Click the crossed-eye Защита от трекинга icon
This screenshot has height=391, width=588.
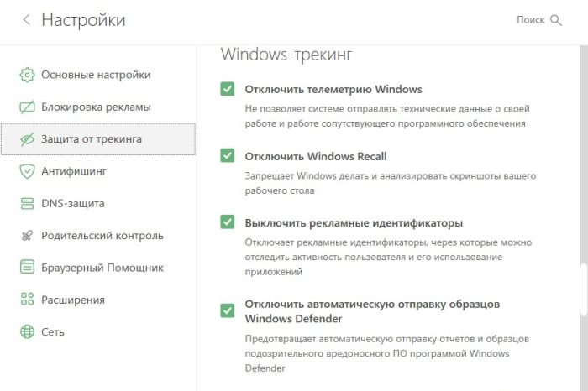[26, 139]
